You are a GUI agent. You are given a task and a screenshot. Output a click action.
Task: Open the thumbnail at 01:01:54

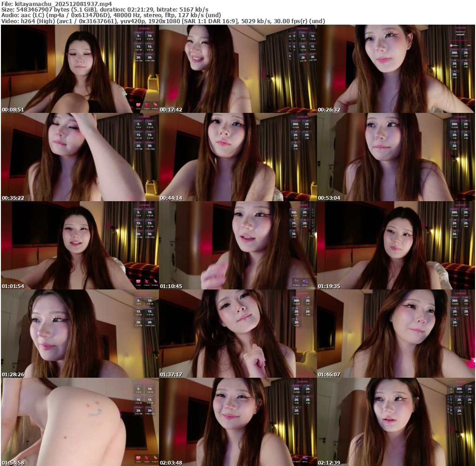(79, 245)
